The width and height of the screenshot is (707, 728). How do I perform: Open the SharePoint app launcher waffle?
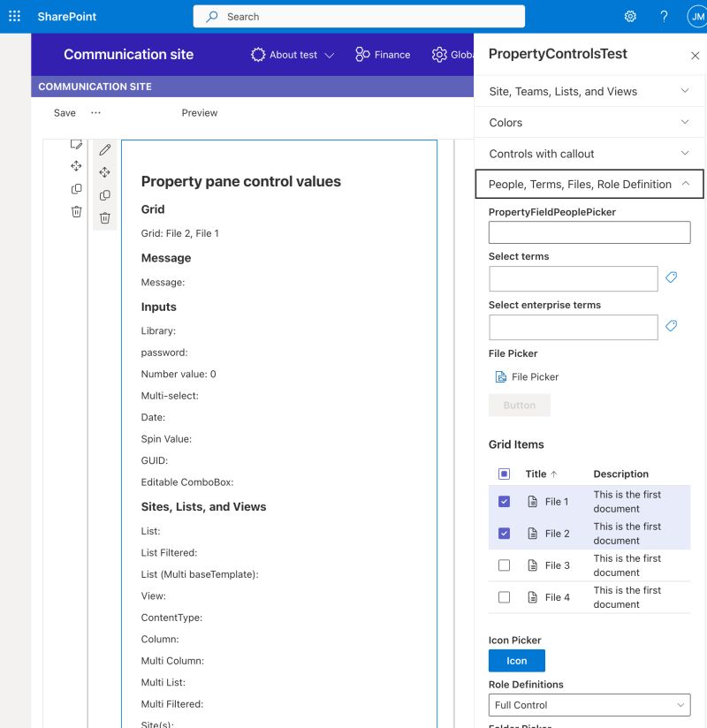[x=14, y=16]
